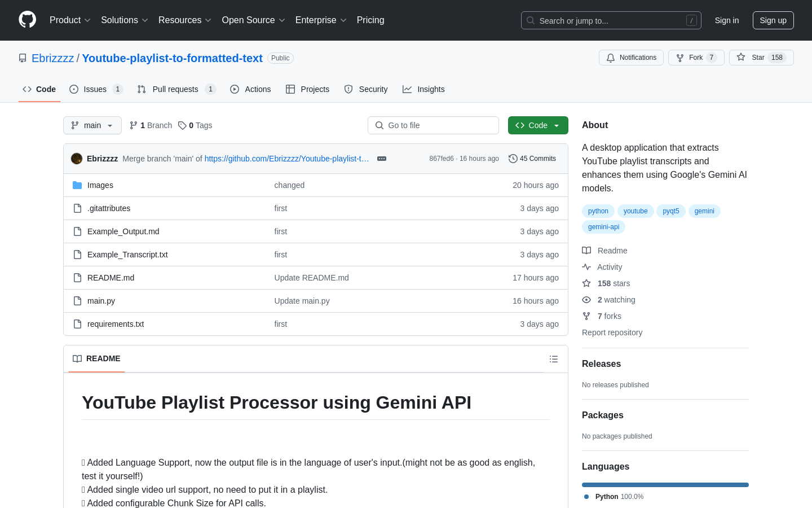The height and width of the screenshot is (508, 812).
Task: Open the Security tab
Action: 366,89
